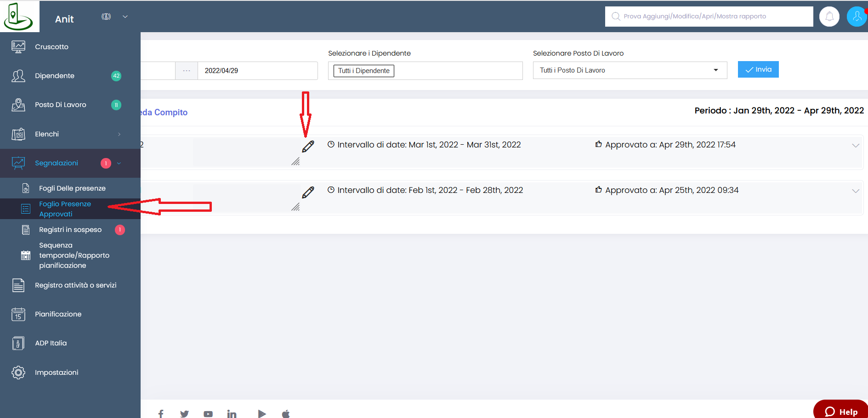Open the Tutti i Posto Di Lavoro dropdown
Viewport: 868px width, 418px height.
click(630, 70)
